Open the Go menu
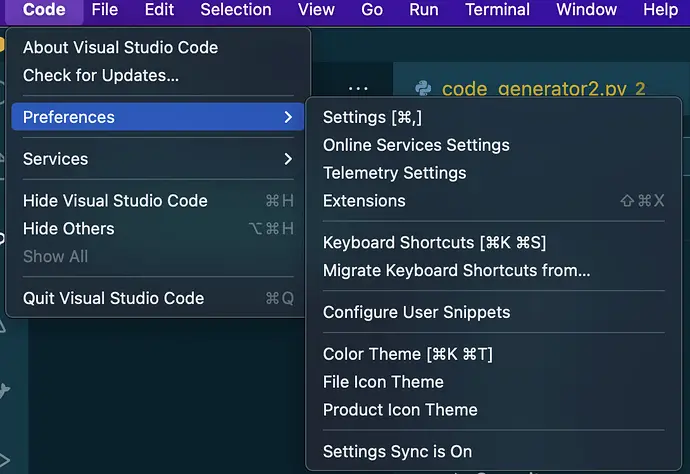 pos(372,10)
